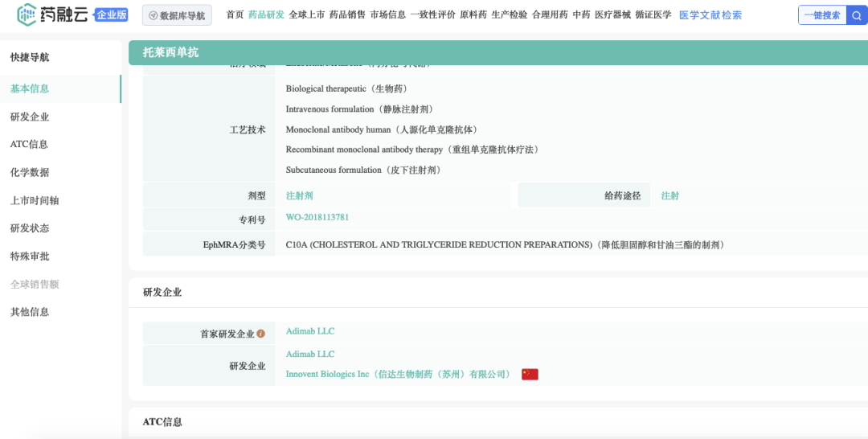Open Innovent Biologics Inc company link

click(398, 375)
